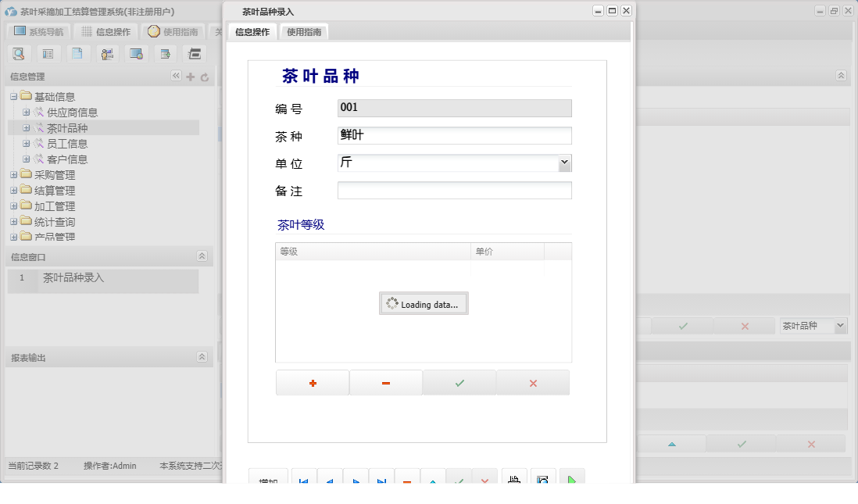Click background window red X beside 茶叶品种 combo
The width and height of the screenshot is (858, 504).
pyautogui.click(x=745, y=326)
